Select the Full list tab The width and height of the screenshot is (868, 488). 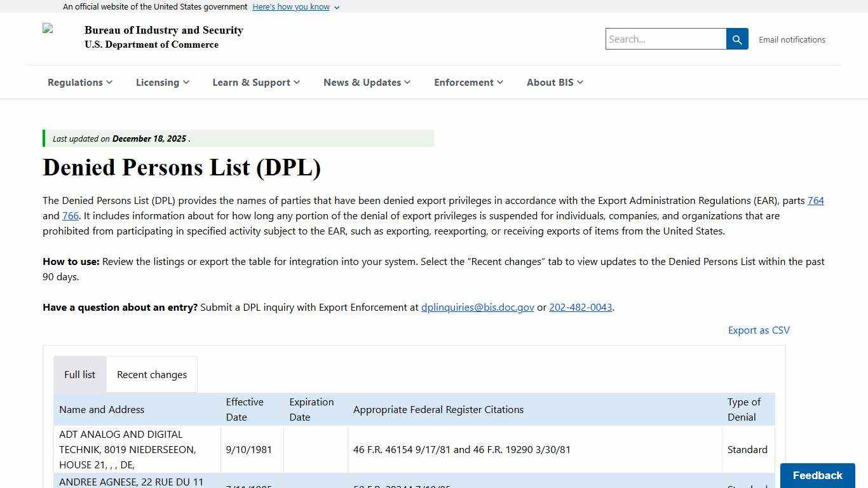pyautogui.click(x=79, y=374)
